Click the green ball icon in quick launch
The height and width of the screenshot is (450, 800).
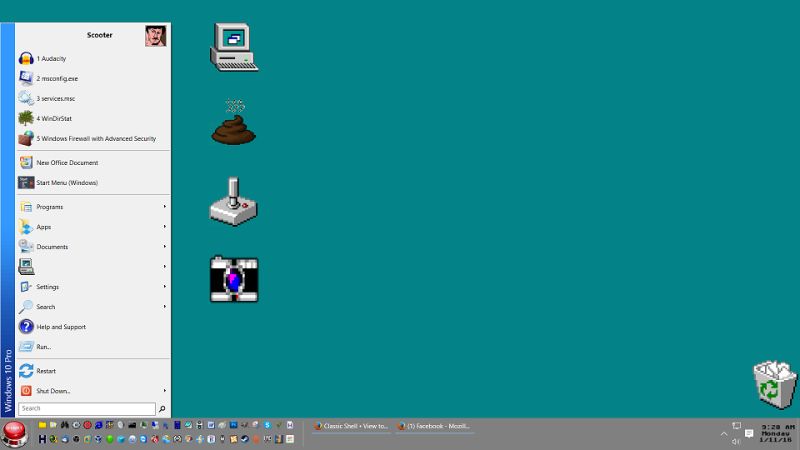click(x=109, y=439)
